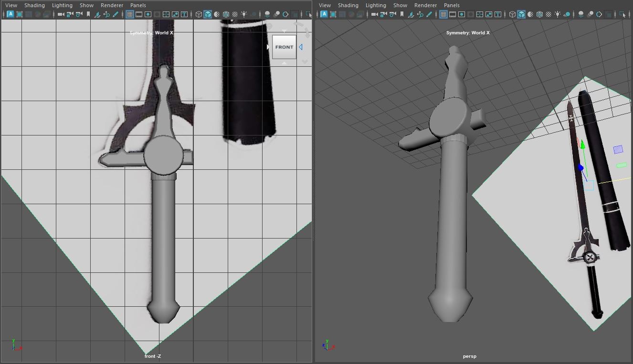Open Camera Attributes icon in persp panel toolbar

click(x=392, y=14)
